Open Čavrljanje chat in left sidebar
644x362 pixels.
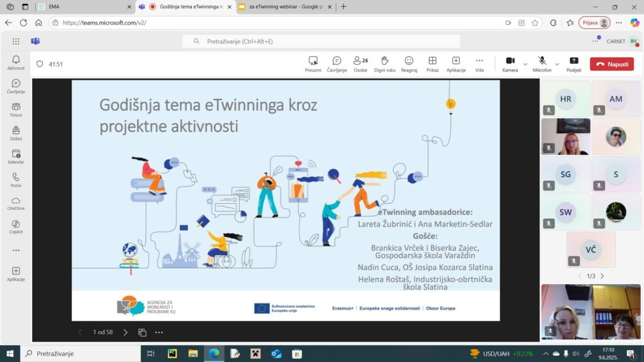(16, 86)
